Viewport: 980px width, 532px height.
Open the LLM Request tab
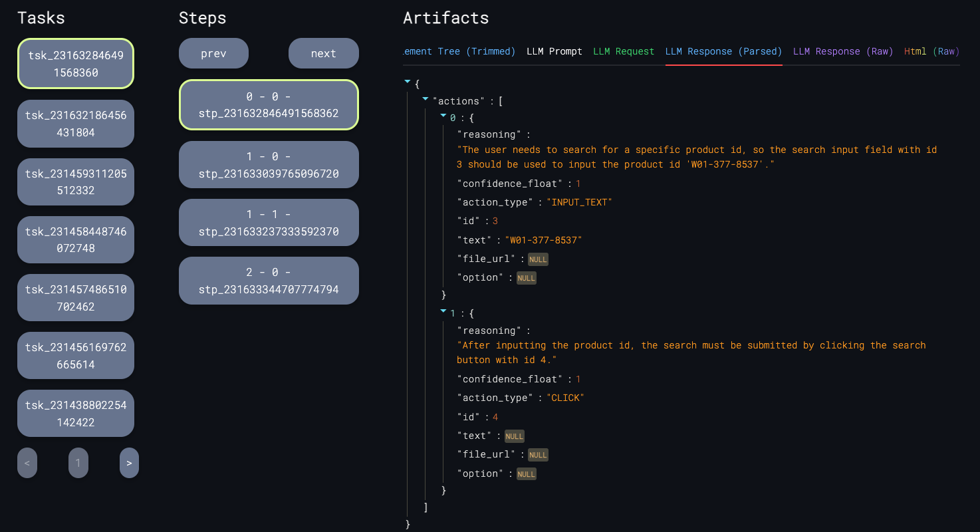pyautogui.click(x=623, y=51)
